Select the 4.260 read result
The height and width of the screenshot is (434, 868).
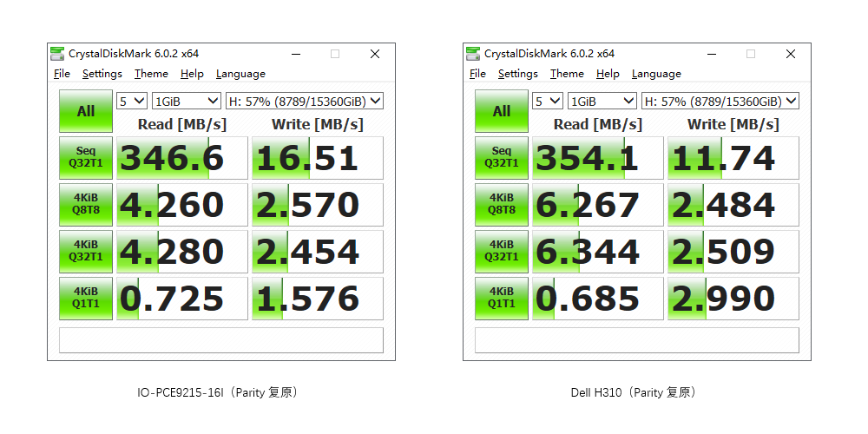coord(182,205)
